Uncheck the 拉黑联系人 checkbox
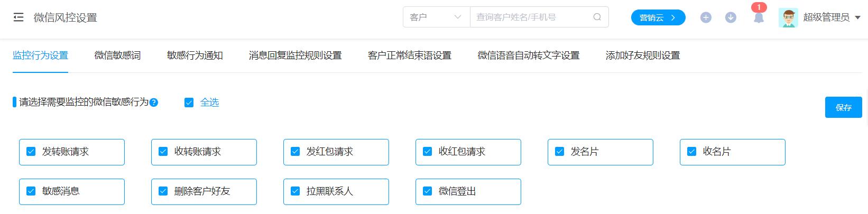This screenshot has width=868, height=214. click(x=296, y=191)
